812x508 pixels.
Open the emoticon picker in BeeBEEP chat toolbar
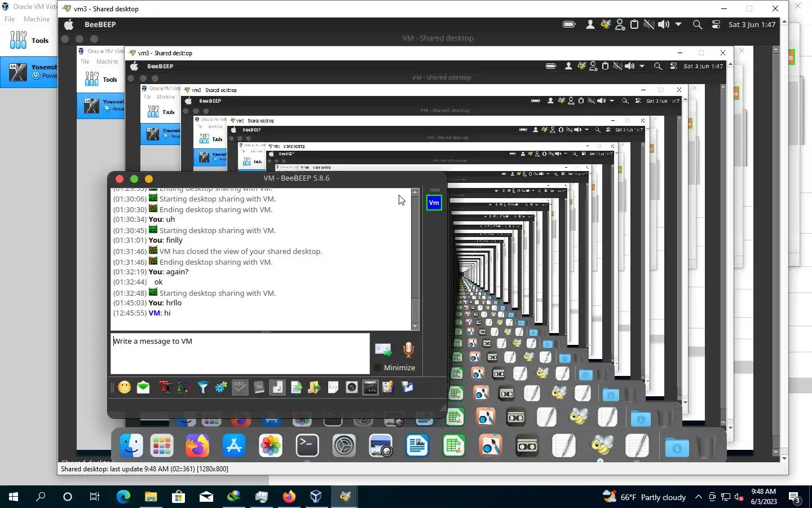125,387
